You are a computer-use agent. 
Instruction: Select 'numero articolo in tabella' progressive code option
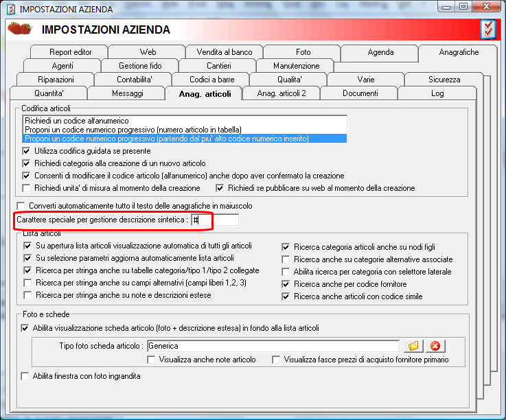point(185,130)
